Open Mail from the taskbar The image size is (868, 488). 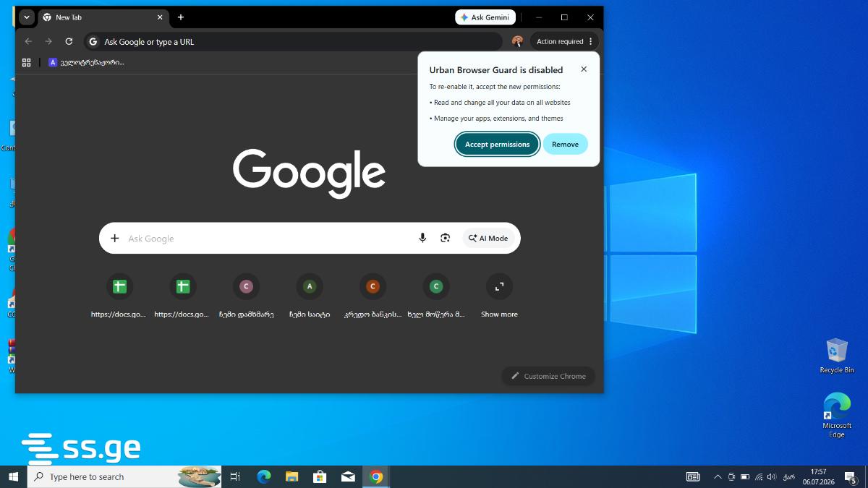coord(348,476)
